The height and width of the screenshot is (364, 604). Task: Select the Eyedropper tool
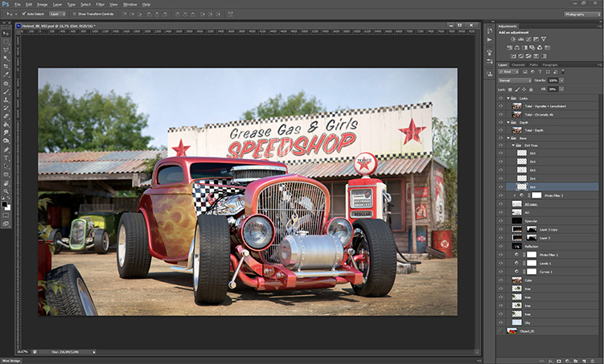click(6, 74)
